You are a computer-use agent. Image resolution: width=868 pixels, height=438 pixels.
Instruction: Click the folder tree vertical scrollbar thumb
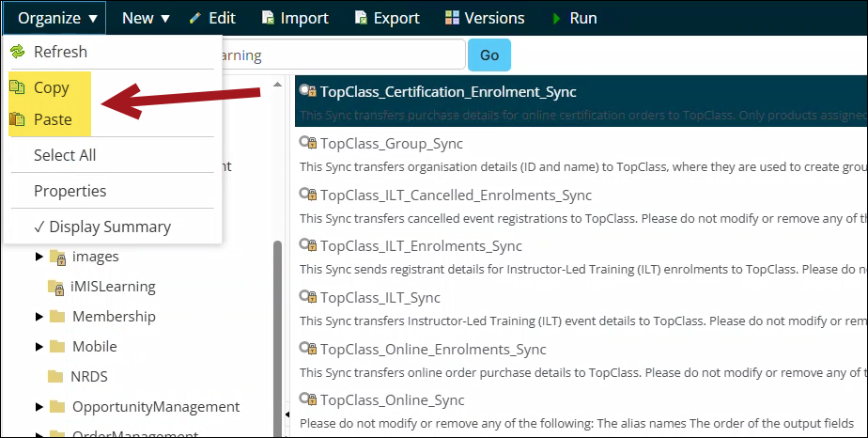(x=278, y=339)
